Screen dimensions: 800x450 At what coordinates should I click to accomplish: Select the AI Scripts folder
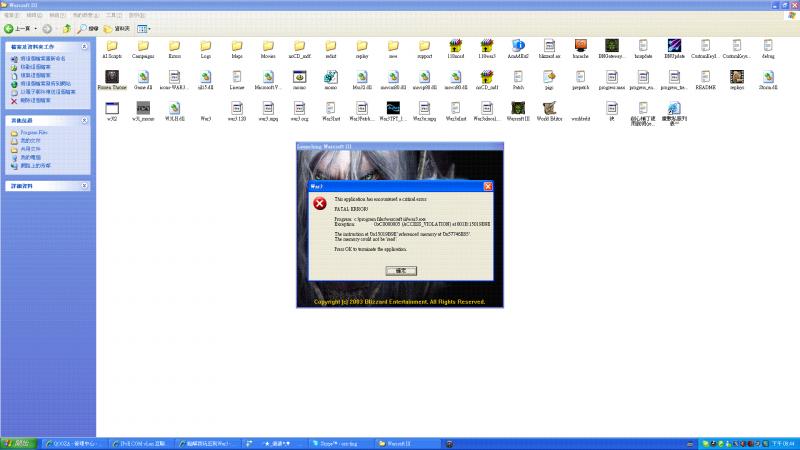(x=112, y=49)
